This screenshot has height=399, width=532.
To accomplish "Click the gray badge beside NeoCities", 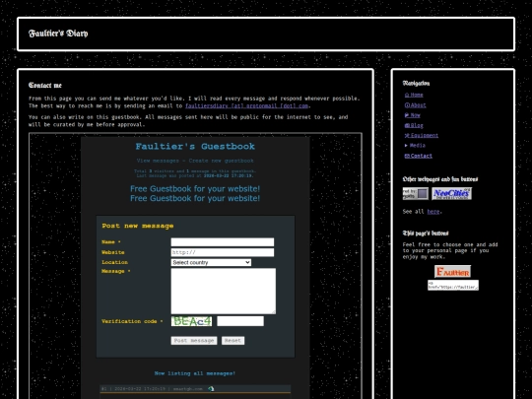I will pos(416,194).
